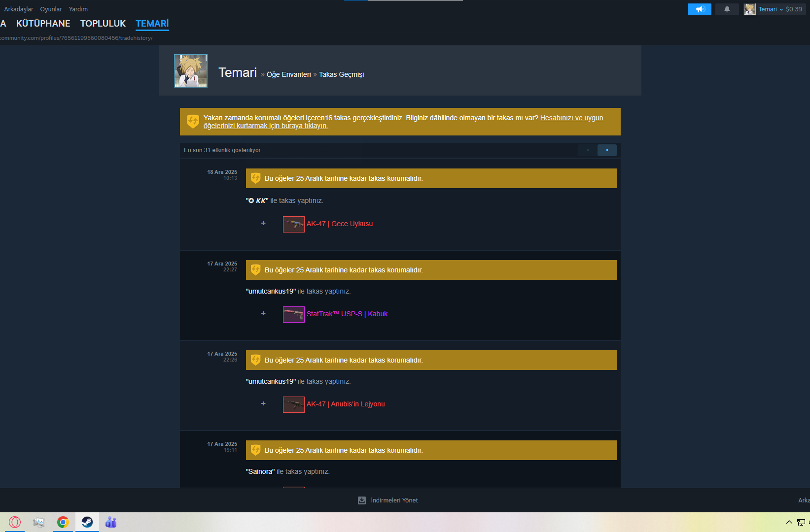Click the İndirmeleri Yönet download icon
This screenshot has width=810, height=532.
(x=362, y=500)
